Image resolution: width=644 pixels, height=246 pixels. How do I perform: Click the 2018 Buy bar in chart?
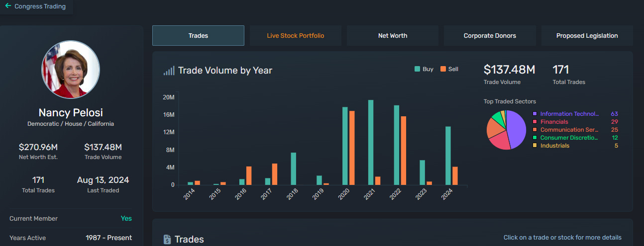tap(294, 169)
